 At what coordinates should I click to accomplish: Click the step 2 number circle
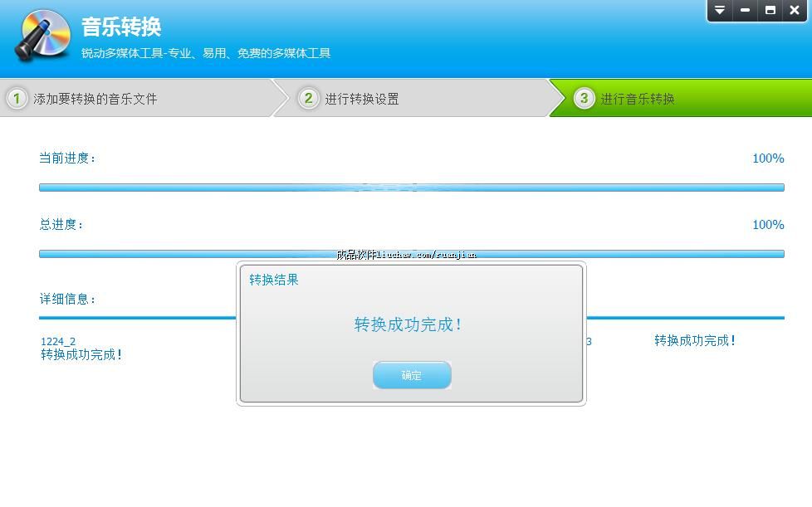click(x=308, y=99)
